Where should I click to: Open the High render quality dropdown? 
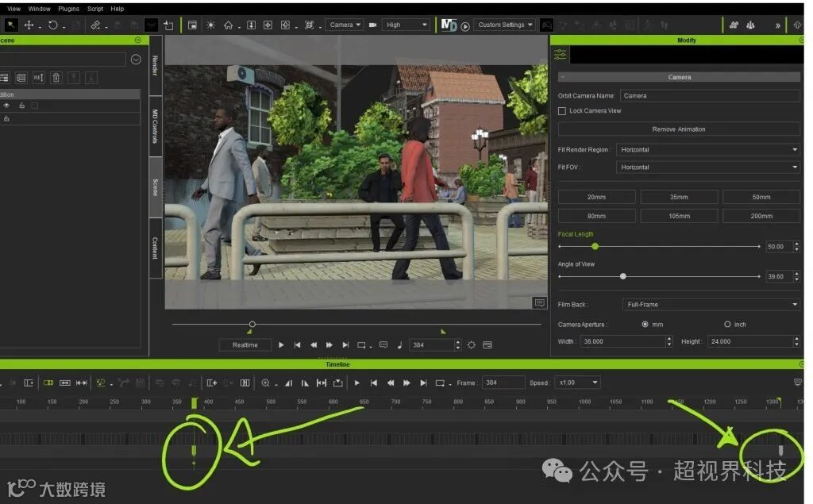point(406,25)
